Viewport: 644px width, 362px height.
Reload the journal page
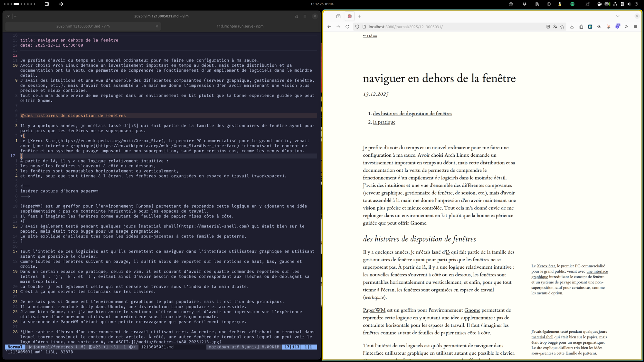pos(347,27)
